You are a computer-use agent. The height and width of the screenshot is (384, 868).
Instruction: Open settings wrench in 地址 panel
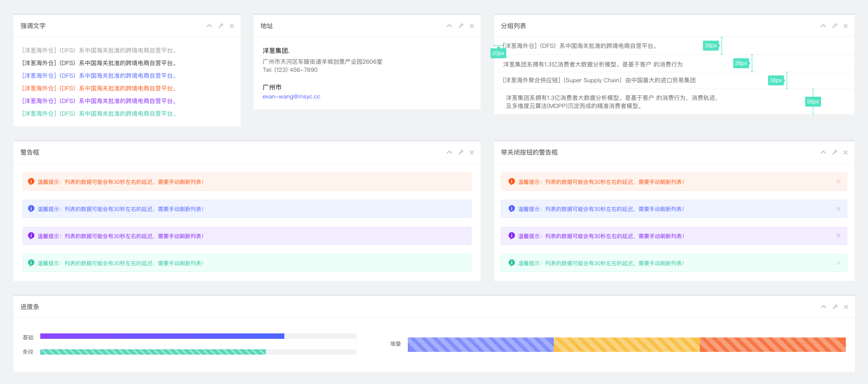click(461, 26)
